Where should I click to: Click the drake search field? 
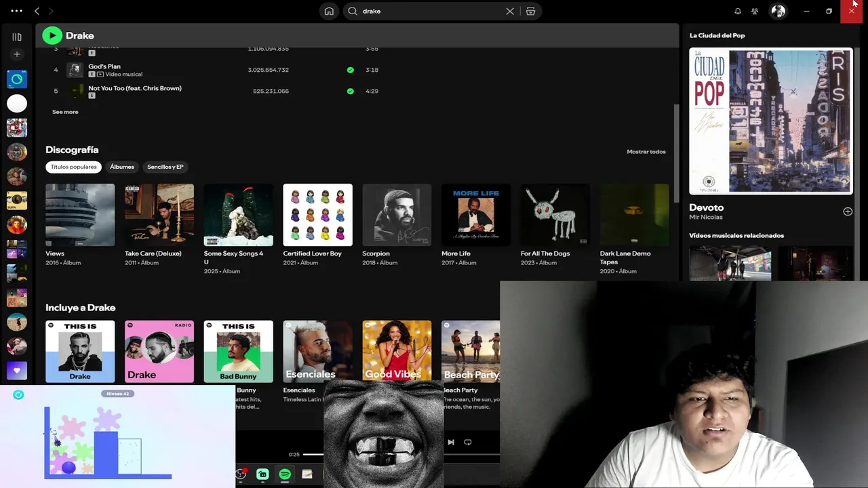pos(431,11)
